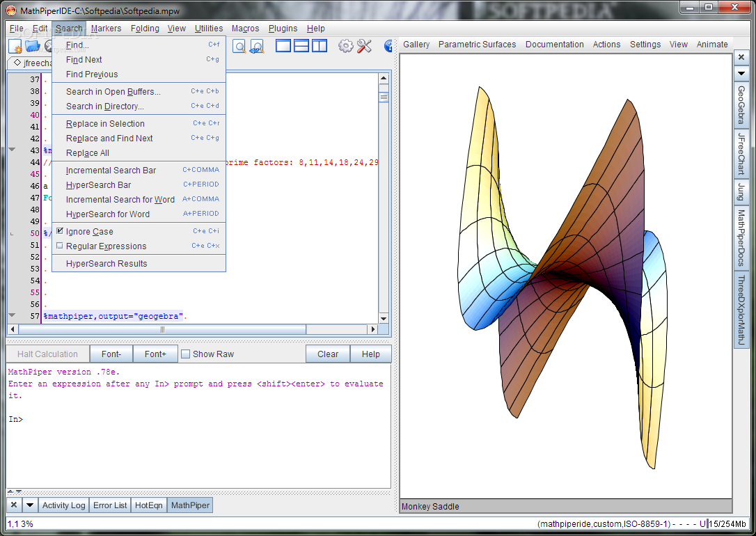Viewport: 756px width, 536px height.
Task: Click the Font- button
Action: click(x=111, y=354)
